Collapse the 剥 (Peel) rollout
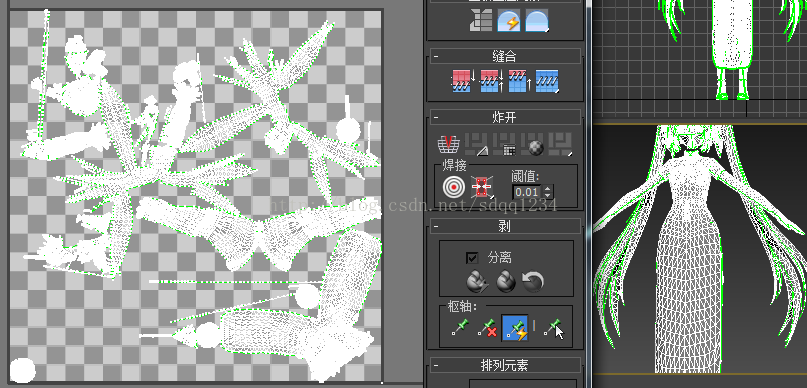The image size is (807, 388). click(436, 226)
